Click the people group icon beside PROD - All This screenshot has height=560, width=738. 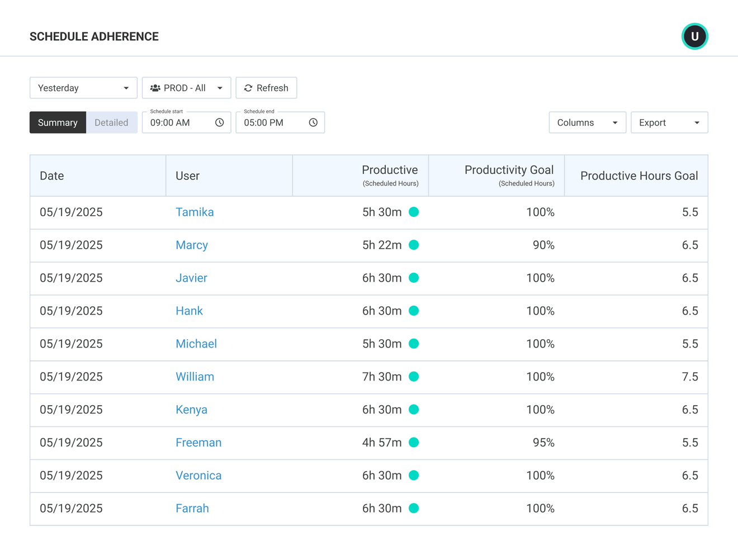[155, 88]
